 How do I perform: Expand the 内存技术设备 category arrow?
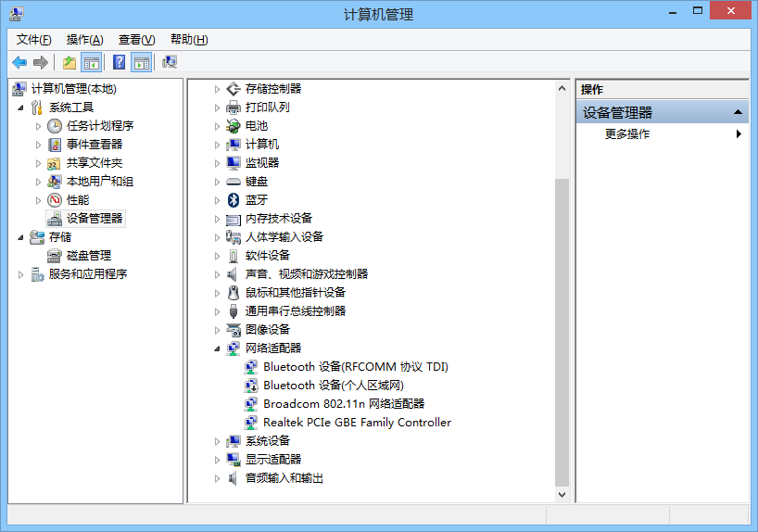[217, 219]
